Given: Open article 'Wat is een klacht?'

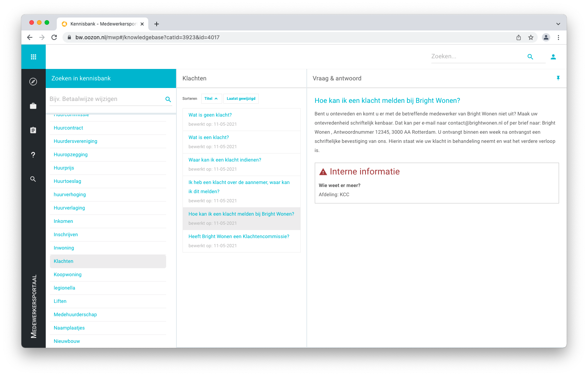Looking at the screenshot, I should [x=242, y=142].
